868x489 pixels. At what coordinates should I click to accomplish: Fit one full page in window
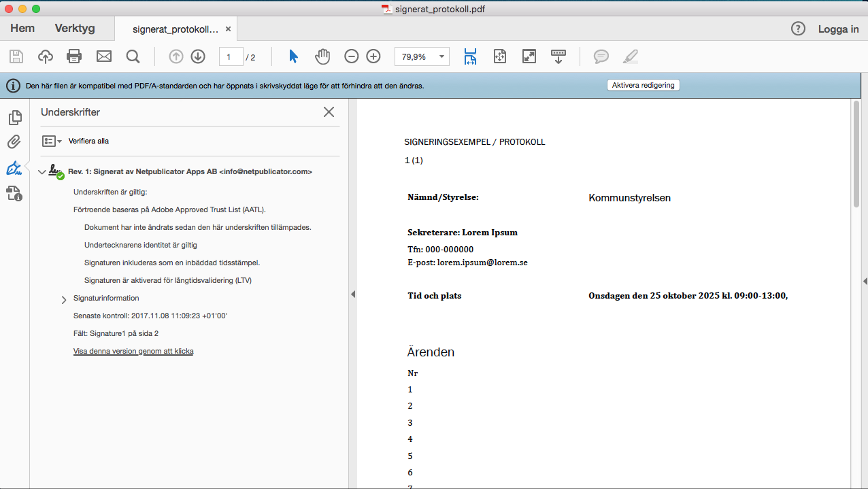click(x=500, y=56)
